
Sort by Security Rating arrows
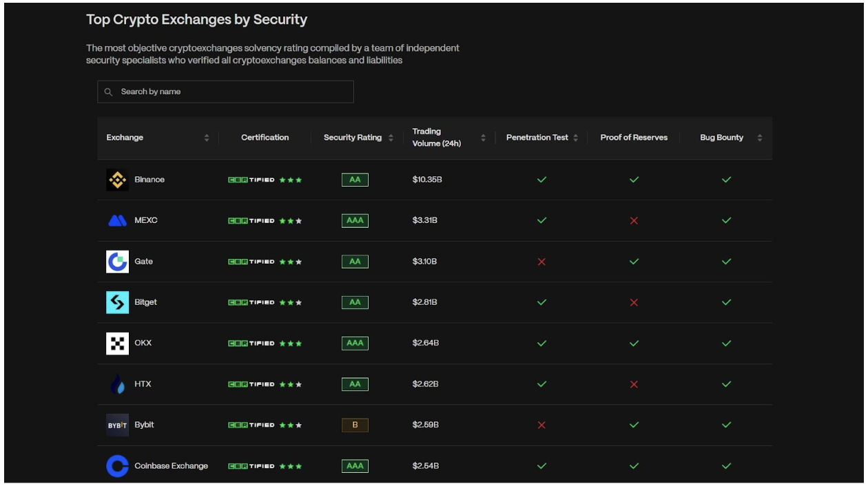point(391,138)
